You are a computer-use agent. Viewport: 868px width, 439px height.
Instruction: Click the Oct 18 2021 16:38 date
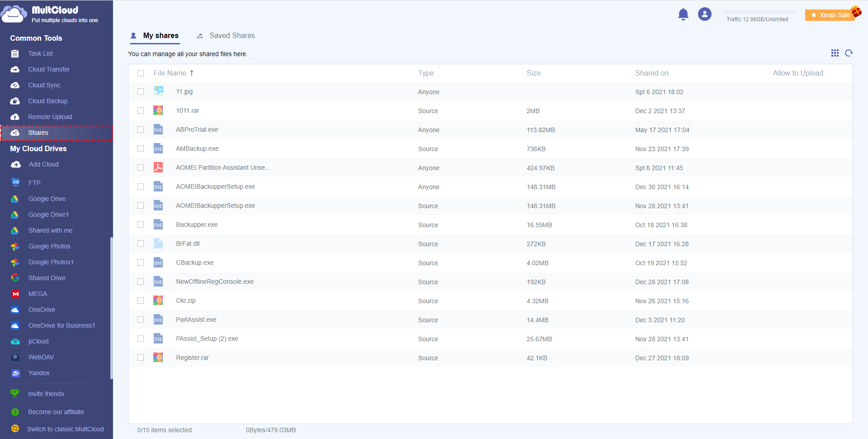pyautogui.click(x=661, y=225)
